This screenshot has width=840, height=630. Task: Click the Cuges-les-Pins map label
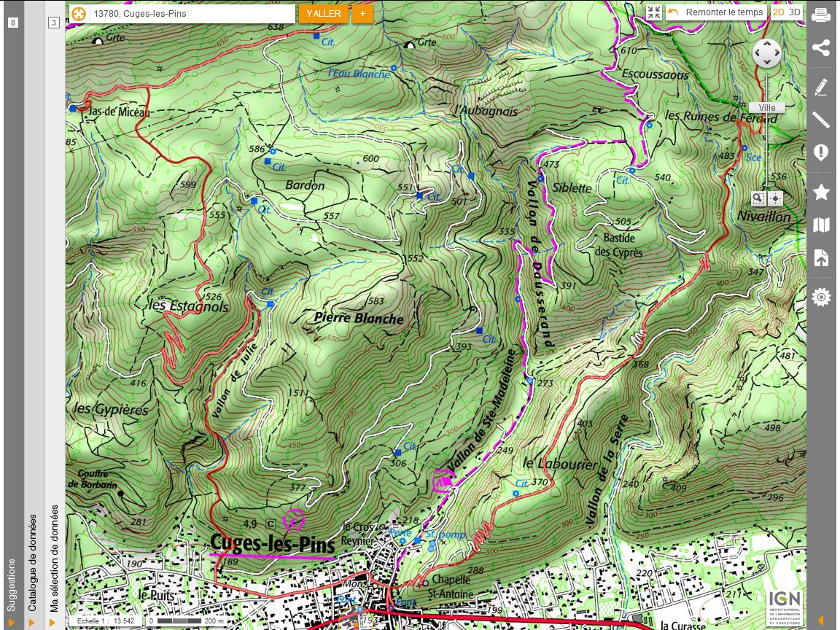click(273, 543)
